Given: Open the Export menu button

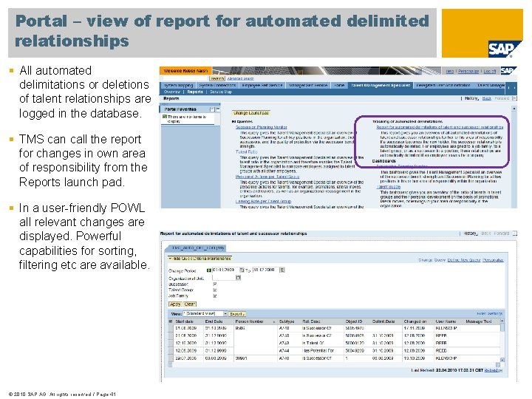Looking at the screenshot, I should (x=237, y=314).
